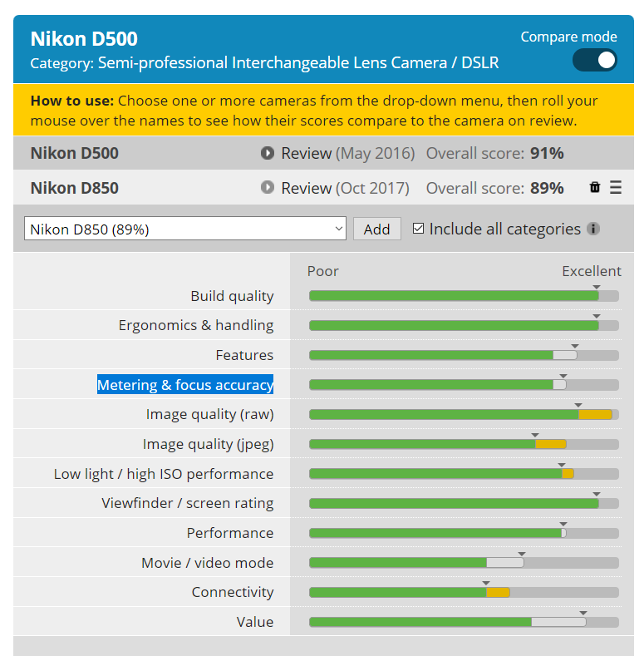
Task: Click the Connectivity score bar
Action: click(x=464, y=593)
